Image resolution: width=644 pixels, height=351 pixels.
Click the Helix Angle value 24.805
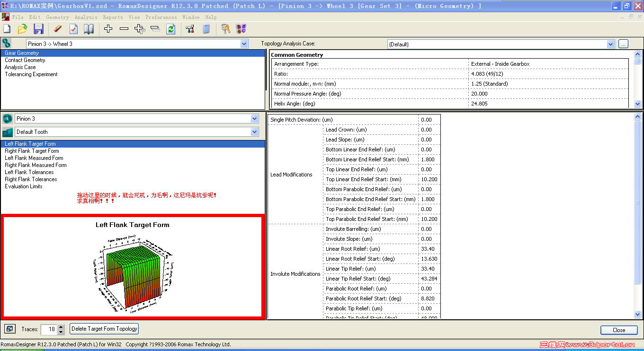coord(548,104)
